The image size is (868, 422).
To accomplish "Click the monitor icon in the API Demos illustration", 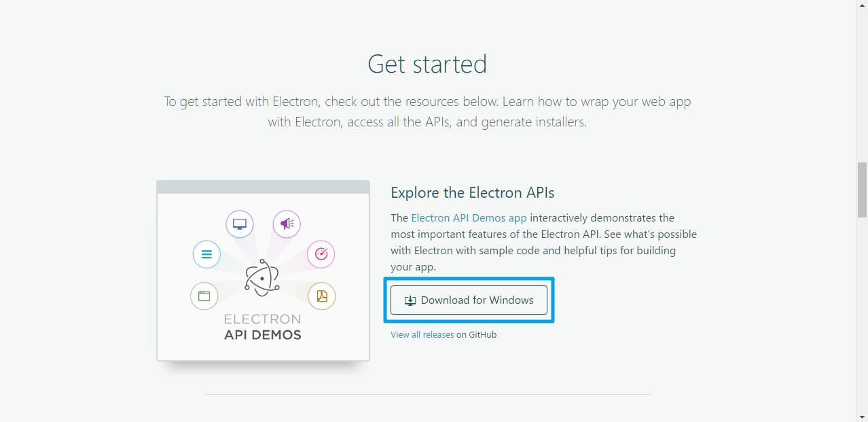I will click(239, 224).
